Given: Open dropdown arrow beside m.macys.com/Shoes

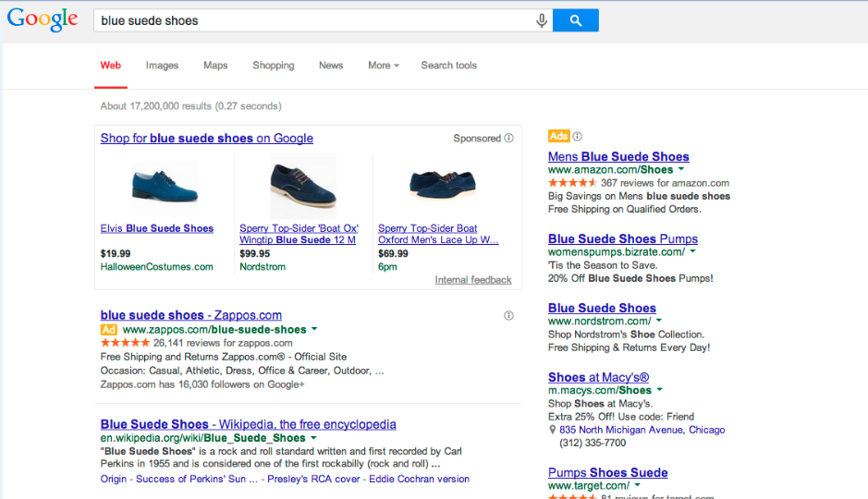Looking at the screenshot, I should tap(659, 390).
